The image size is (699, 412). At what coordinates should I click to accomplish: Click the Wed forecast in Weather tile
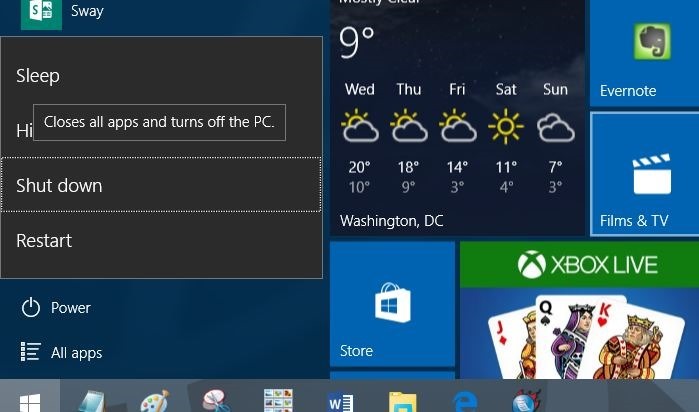coord(360,138)
